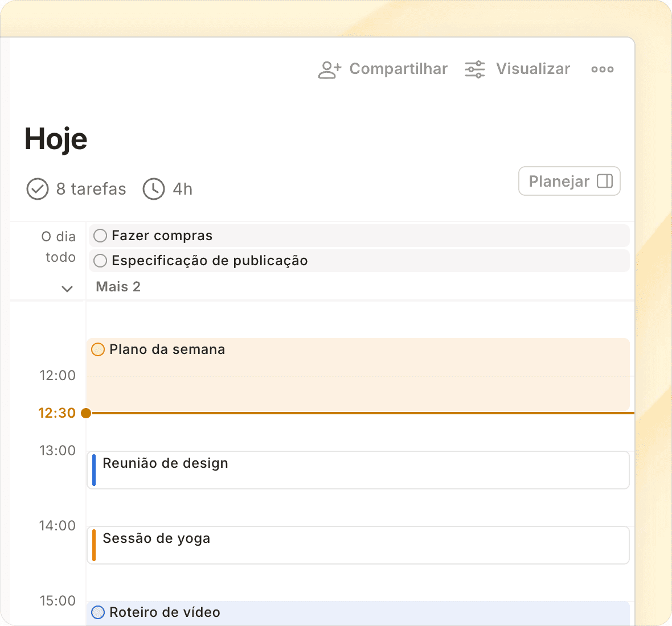Tick the Roteiro de vídeo task circle

tap(98, 612)
